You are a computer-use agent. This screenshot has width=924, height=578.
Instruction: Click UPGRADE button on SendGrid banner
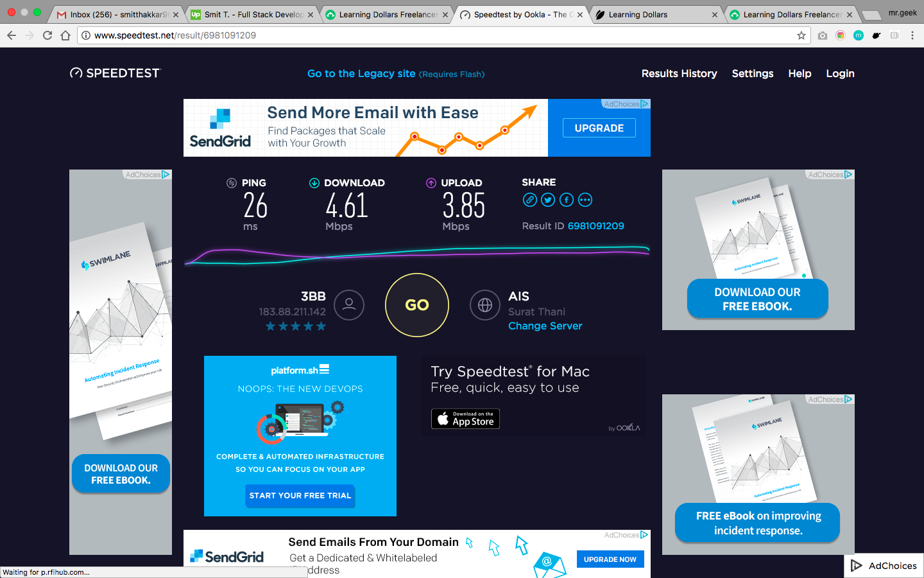click(x=599, y=128)
